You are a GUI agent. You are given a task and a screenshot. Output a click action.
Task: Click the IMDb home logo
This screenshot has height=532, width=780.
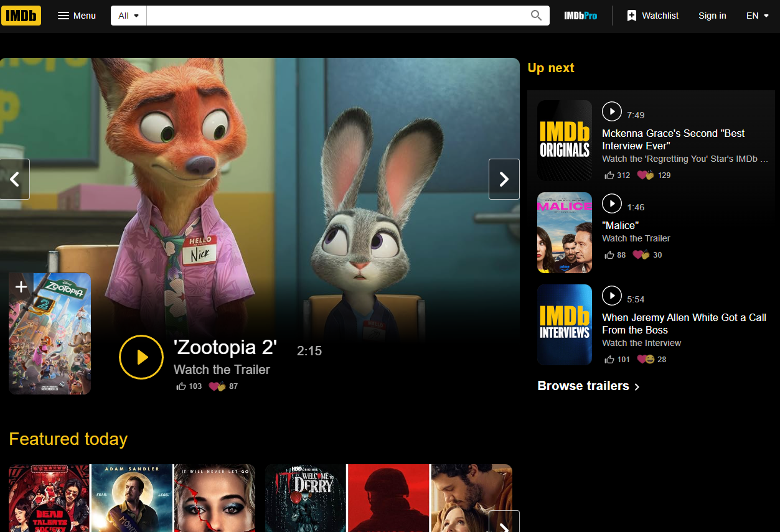coord(21,16)
